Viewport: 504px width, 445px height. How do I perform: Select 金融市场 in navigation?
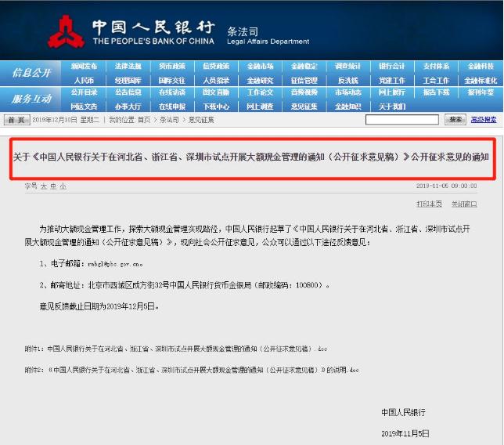(260, 67)
